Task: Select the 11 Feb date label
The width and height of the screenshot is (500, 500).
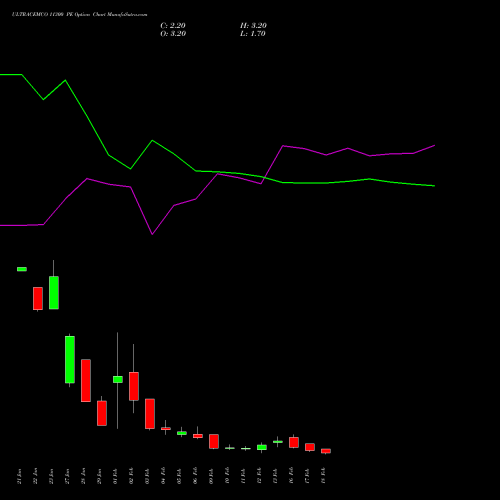Action: tap(243, 476)
